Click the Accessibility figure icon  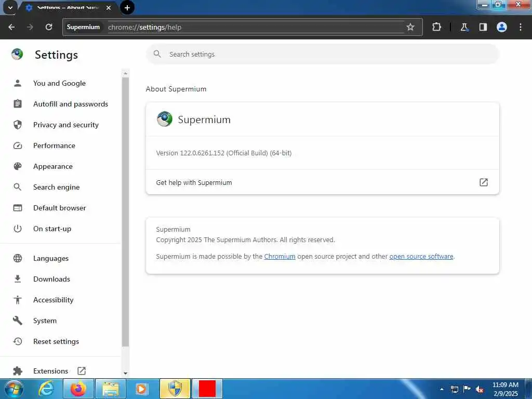click(18, 300)
